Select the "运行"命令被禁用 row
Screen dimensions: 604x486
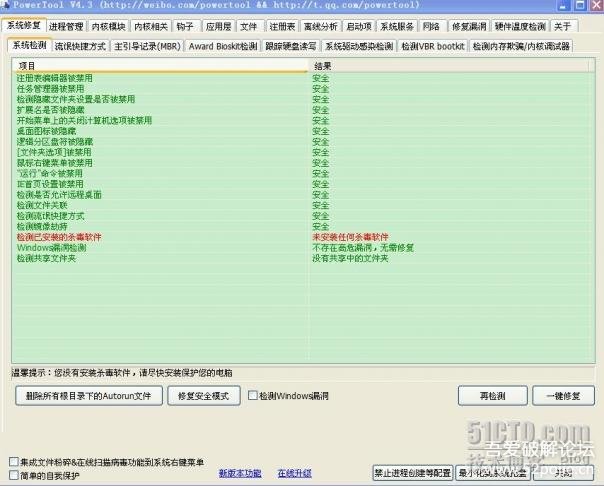(304, 173)
